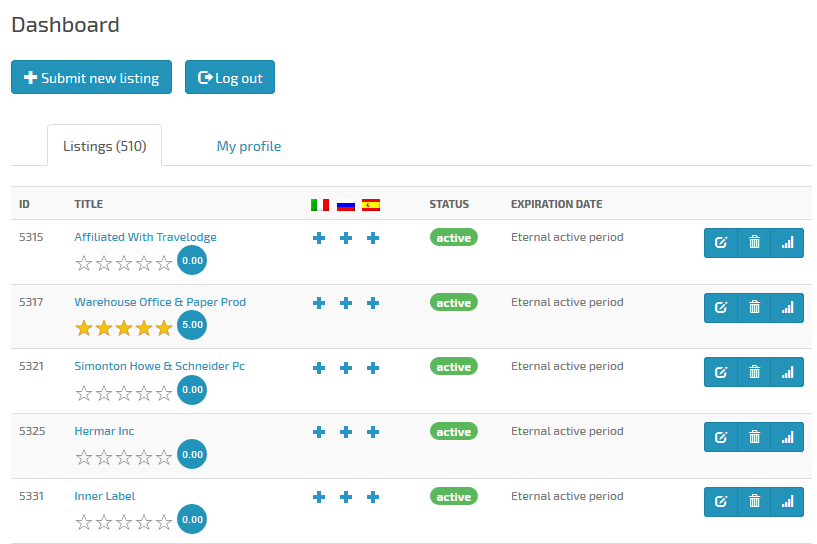Viewport: 817px width, 544px height.
Task: View statistics for Affiliated With Travelodge listing
Action: click(787, 243)
